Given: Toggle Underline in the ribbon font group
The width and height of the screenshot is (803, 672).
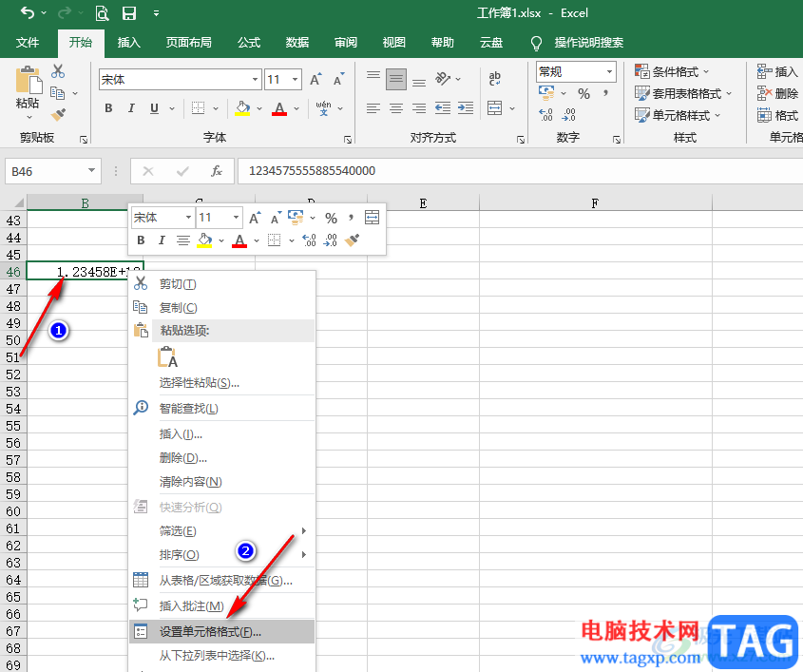Looking at the screenshot, I should (154, 108).
